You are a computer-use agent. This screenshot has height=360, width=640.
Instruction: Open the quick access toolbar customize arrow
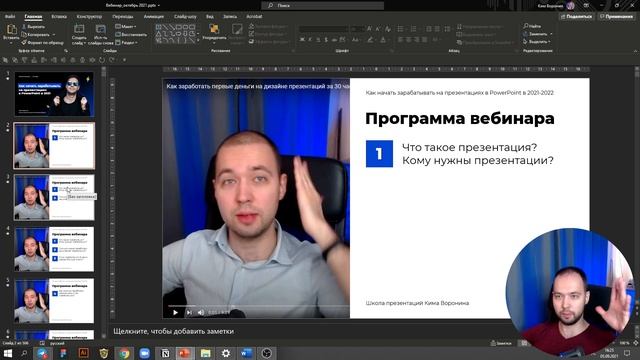pyautogui.click(x=124, y=60)
